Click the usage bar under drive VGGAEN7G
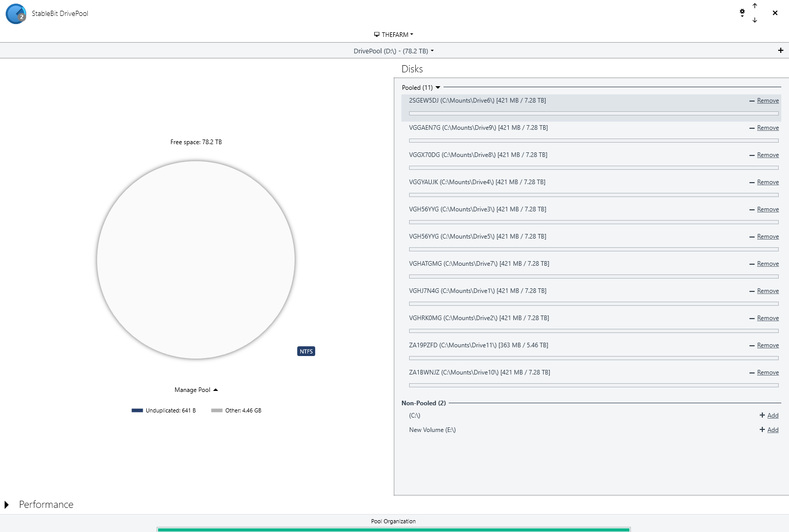 coord(594,141)
